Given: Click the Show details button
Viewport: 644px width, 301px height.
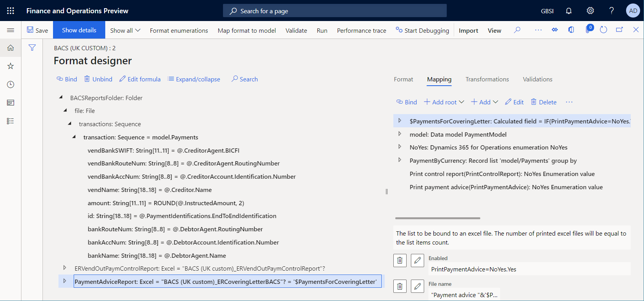Looking at the screenshot, I should tap(79, 30).
